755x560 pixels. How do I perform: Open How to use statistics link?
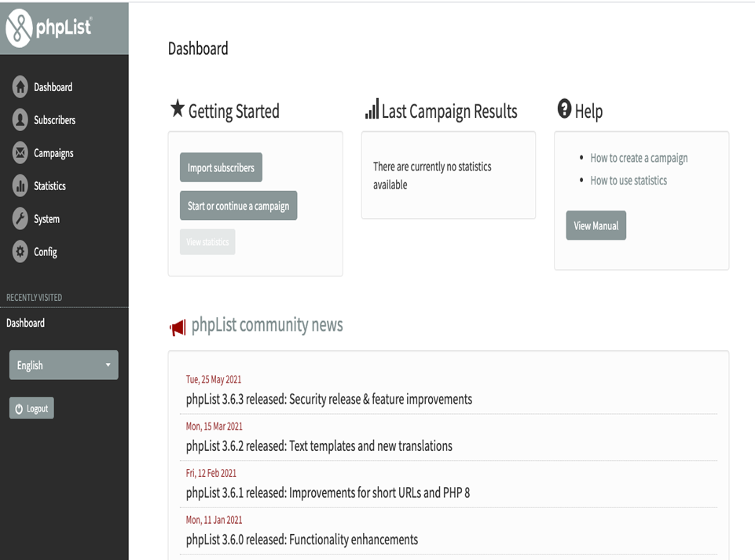click(629, 181)
